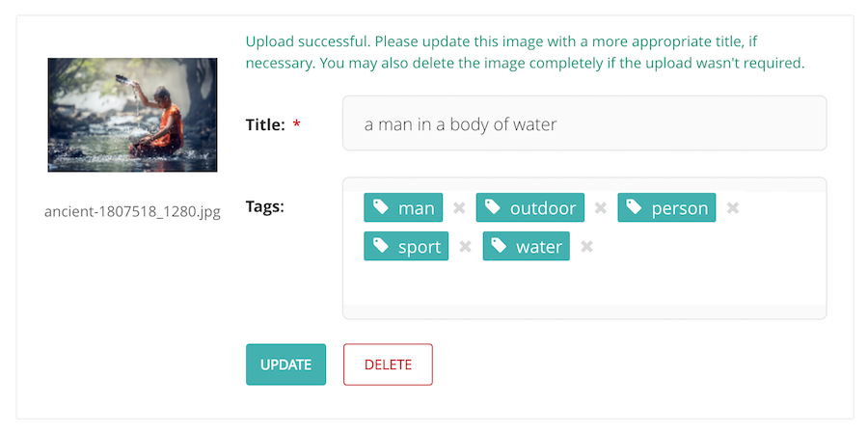Remove the "man" tag
Image resolution: width=868 pixels, height=432 pixels.
point(459,208)
